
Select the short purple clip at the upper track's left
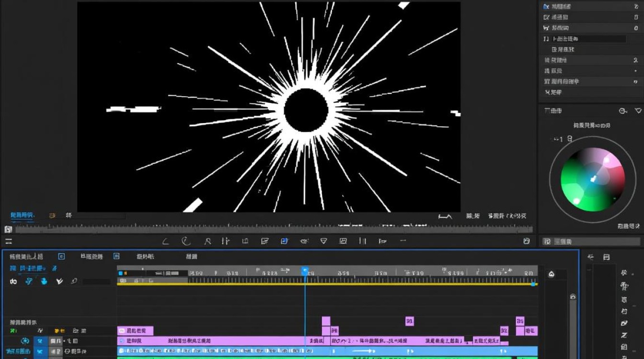tap(135, 331)
